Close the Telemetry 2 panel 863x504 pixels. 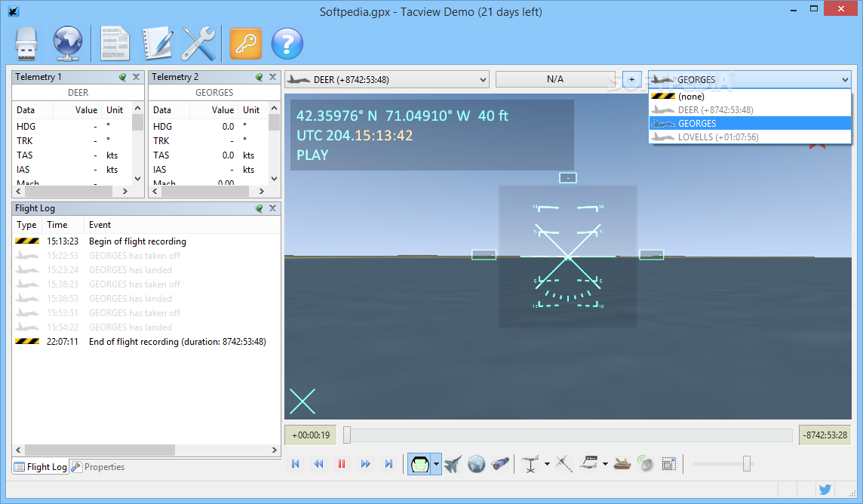[x=272, y=77]
